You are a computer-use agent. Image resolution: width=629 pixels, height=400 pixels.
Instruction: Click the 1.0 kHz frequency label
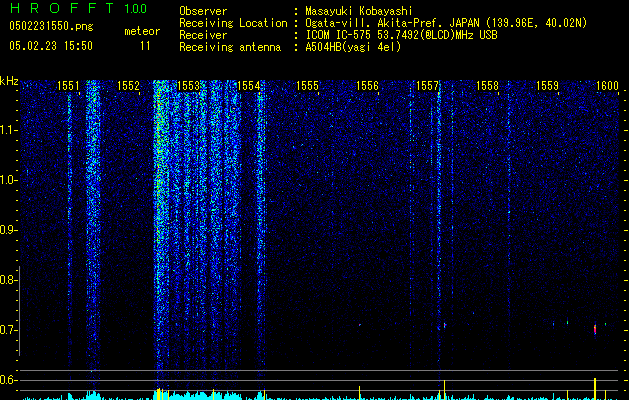pyautogui.click(x=8, y=180)
